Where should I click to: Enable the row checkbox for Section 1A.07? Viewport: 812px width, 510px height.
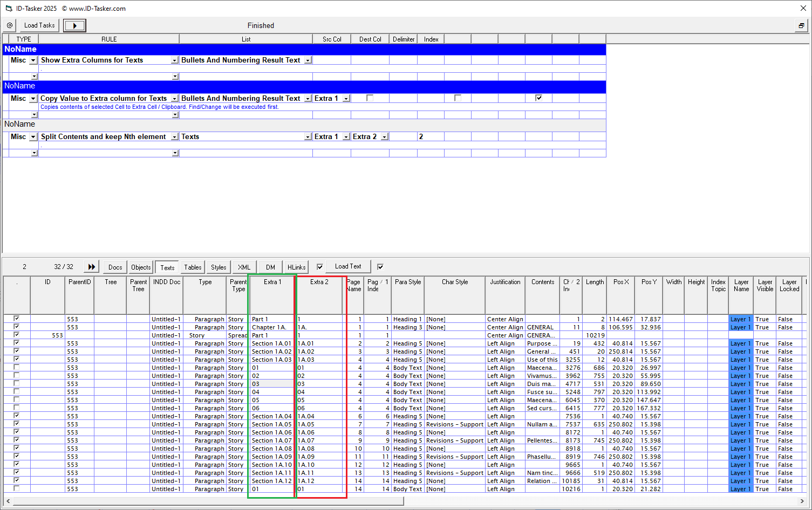pos(16,440)
